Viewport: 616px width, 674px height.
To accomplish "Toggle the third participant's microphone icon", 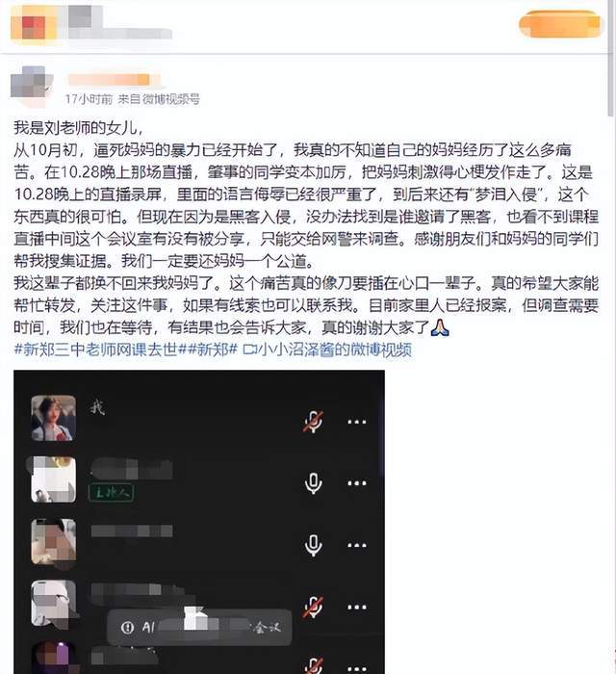I will click(313, 545).
